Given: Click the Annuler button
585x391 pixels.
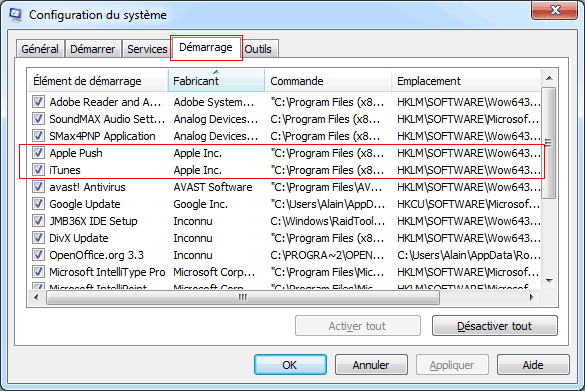Looking at the screenshot, I should click(x=371, y=365).
